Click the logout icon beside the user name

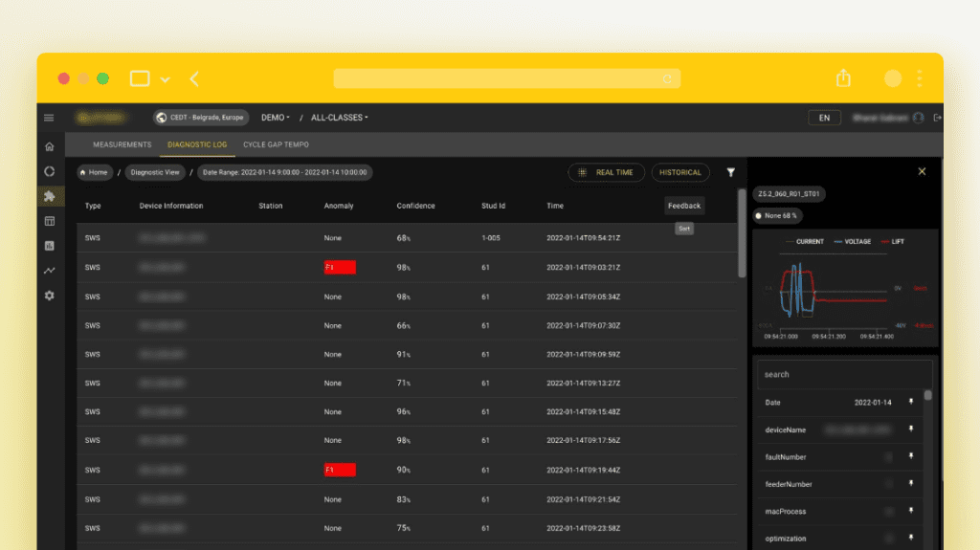pyautogui.click(x=937, y=118)
